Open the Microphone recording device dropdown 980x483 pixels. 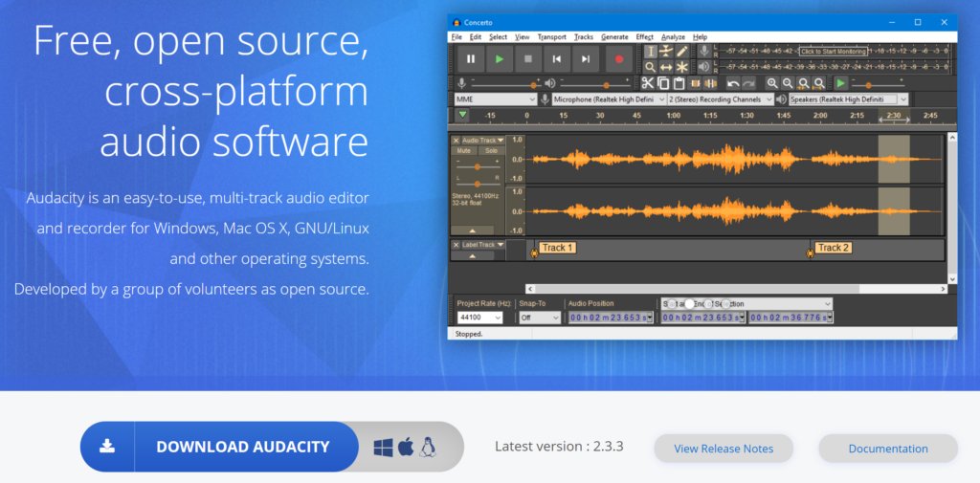point(609,99)
